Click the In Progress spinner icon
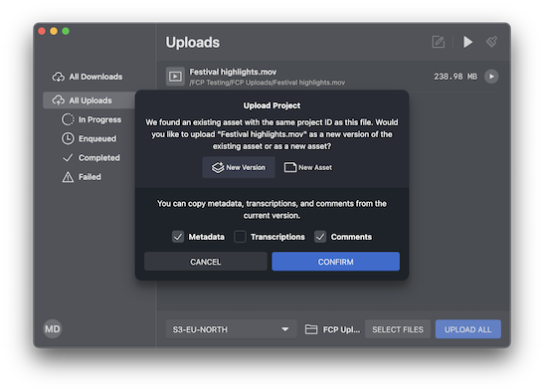The height and width of the screenshot is (392, 544). click(68, 119)
